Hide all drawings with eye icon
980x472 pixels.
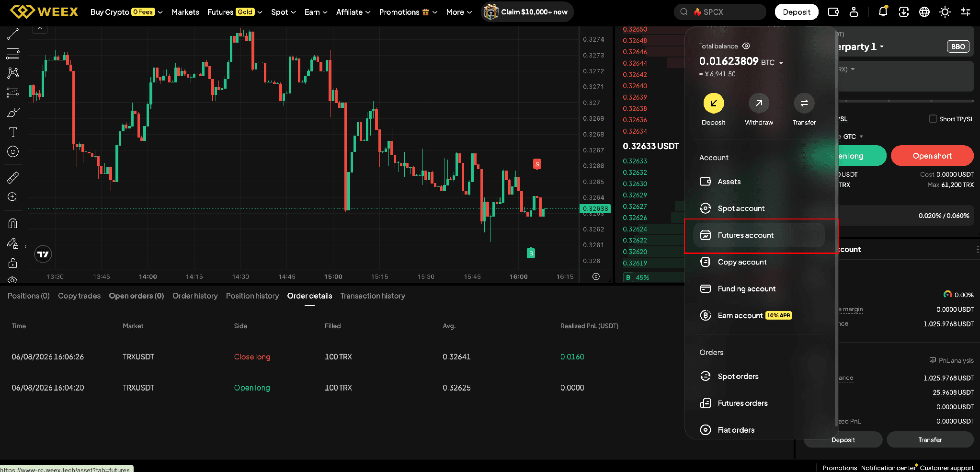click(13, 280)
